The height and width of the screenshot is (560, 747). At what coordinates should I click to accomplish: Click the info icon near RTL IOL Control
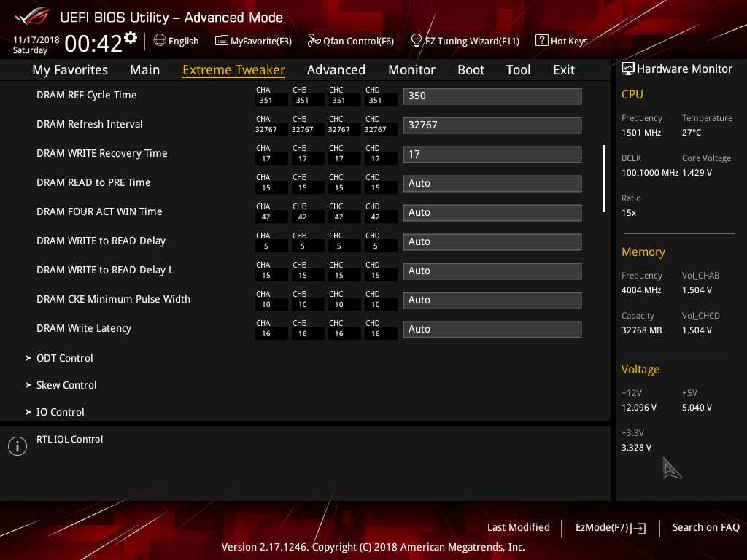[17, 446]
